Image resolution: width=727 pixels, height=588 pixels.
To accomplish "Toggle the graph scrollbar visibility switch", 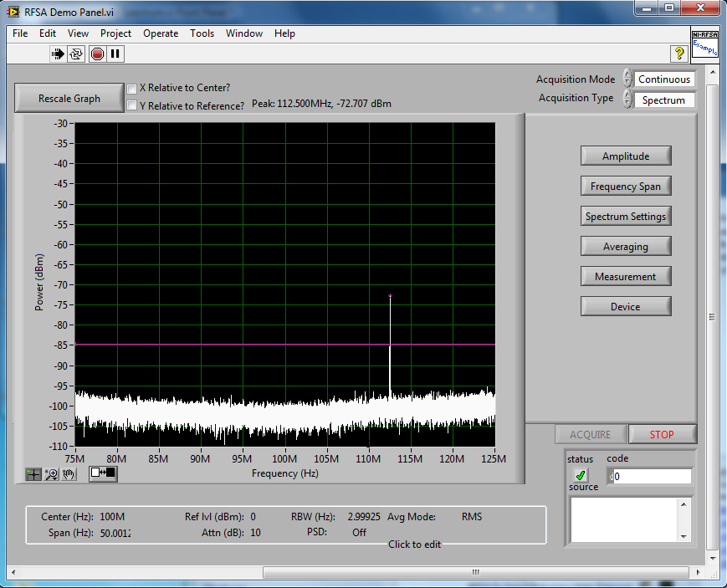I will tap(104, 473).
